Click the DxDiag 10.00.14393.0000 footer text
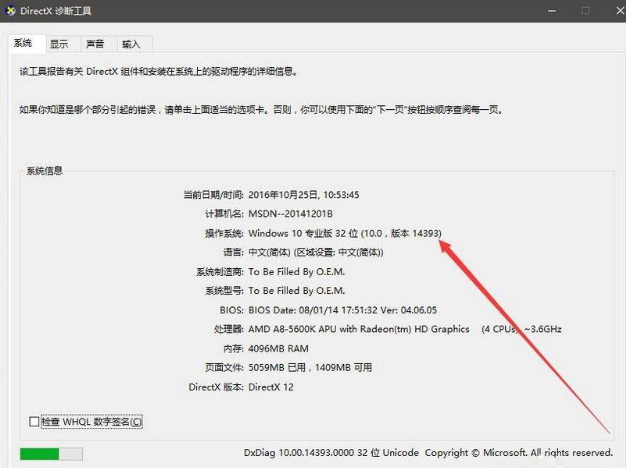The width and height of the screenshot is (626, 468). [428, 453]
